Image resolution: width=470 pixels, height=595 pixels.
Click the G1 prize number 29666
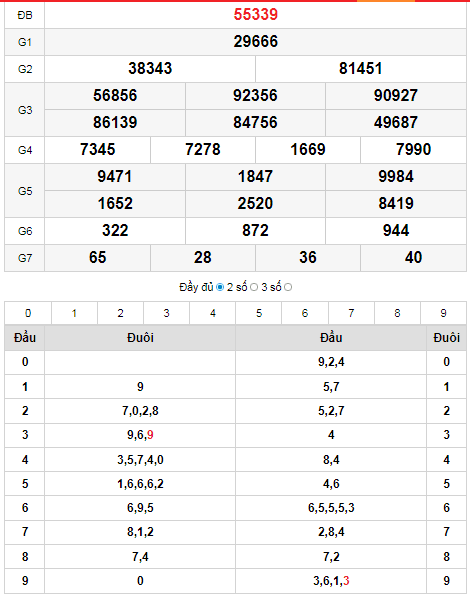tap(256, 41)
